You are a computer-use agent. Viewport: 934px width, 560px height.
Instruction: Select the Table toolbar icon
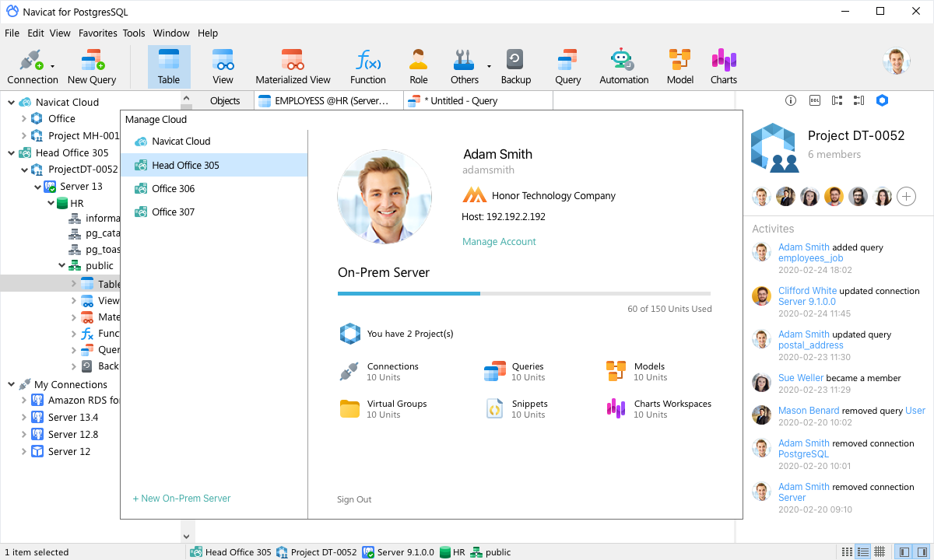[169, 67]
